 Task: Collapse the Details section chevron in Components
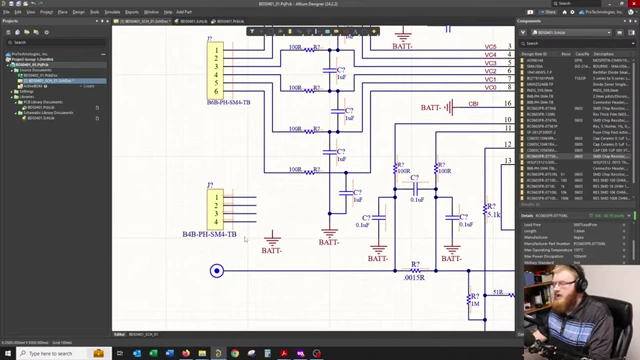[x=629, y=216]
